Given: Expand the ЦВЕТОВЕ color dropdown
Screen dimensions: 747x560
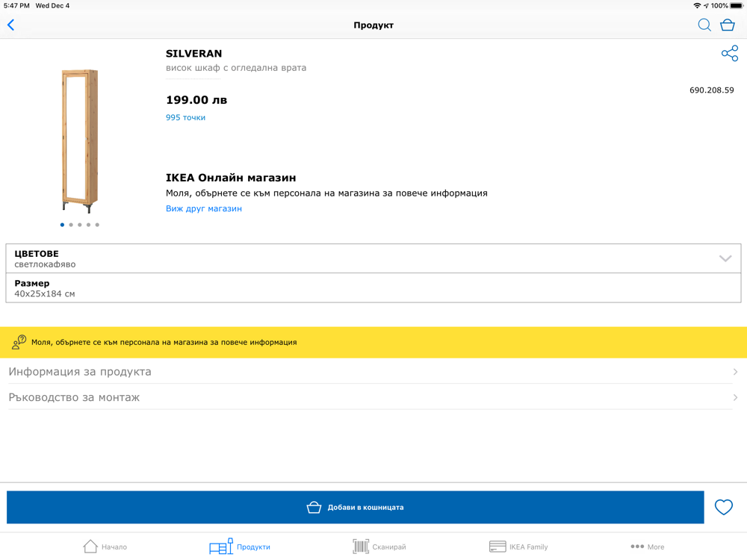Looking at the screenshot, I should click(373, 258).
